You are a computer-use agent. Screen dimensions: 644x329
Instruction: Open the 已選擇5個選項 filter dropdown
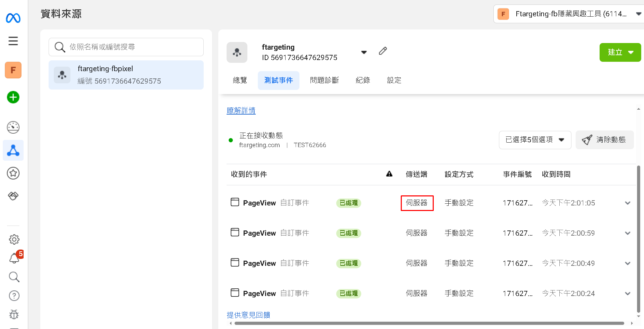(535, 140)
